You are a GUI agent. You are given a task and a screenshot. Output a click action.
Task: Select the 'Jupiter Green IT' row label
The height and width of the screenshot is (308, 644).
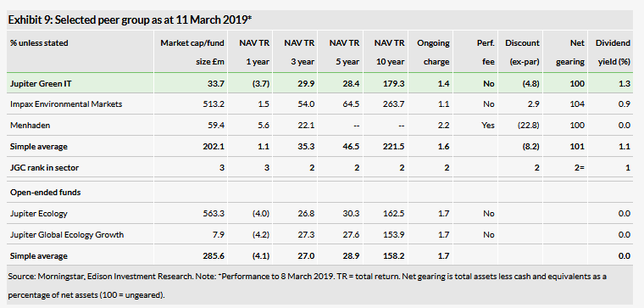click(x=41, y=83)
